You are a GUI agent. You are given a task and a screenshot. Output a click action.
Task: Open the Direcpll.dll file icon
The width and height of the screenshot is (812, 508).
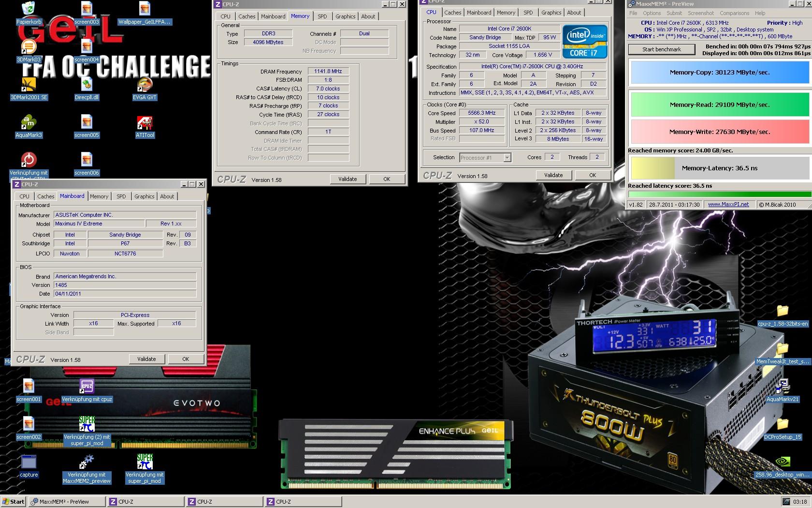coord(87,85)
